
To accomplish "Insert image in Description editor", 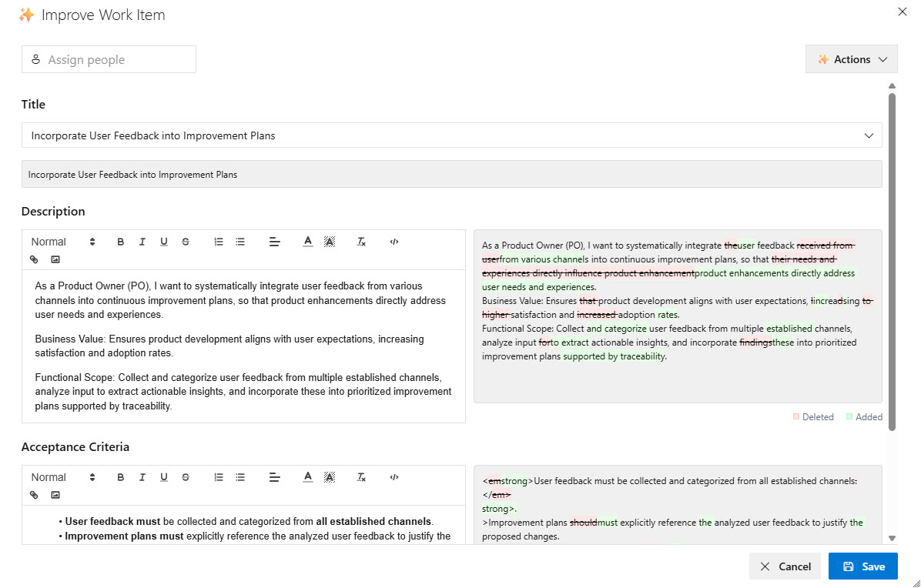I will click(x=55, y=259).
